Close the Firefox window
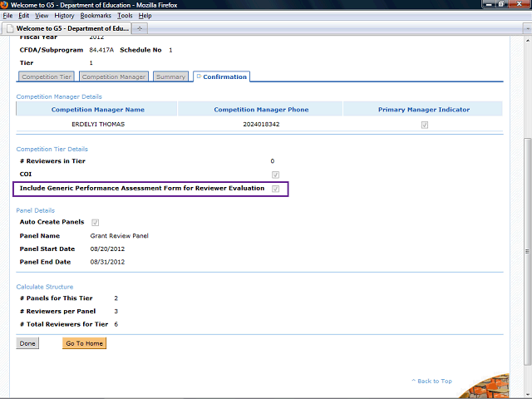The image size is (532, 399). [x=519, y=4]
